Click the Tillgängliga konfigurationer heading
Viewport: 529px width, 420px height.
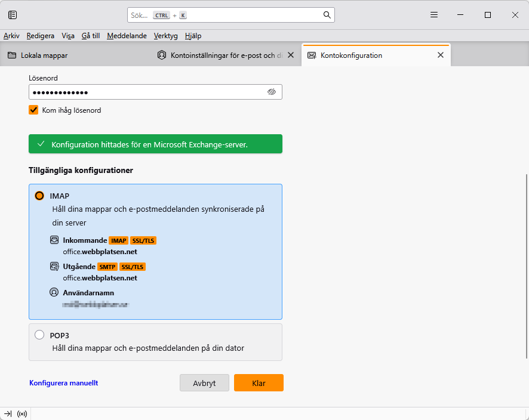click(x=81, y=170)
